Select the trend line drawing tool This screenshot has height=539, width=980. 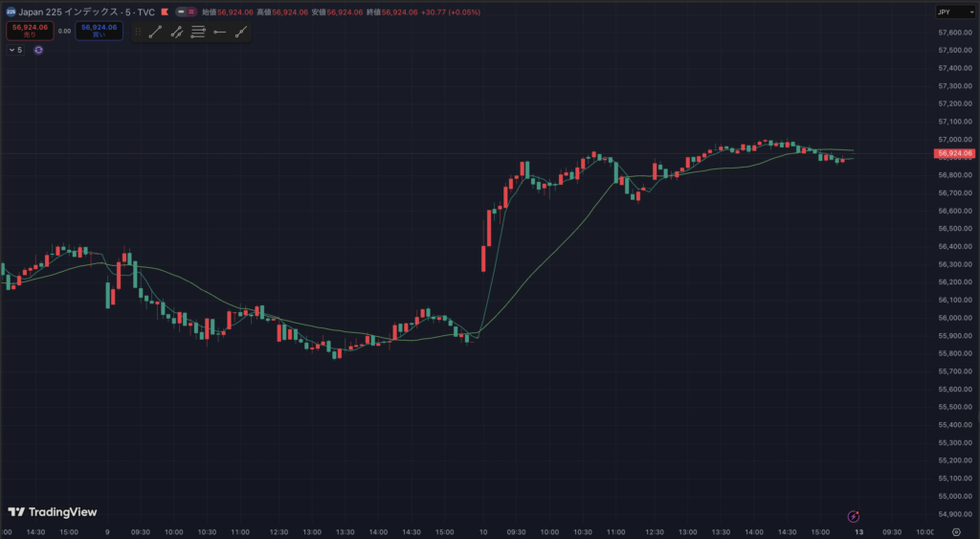click(155, 32)
